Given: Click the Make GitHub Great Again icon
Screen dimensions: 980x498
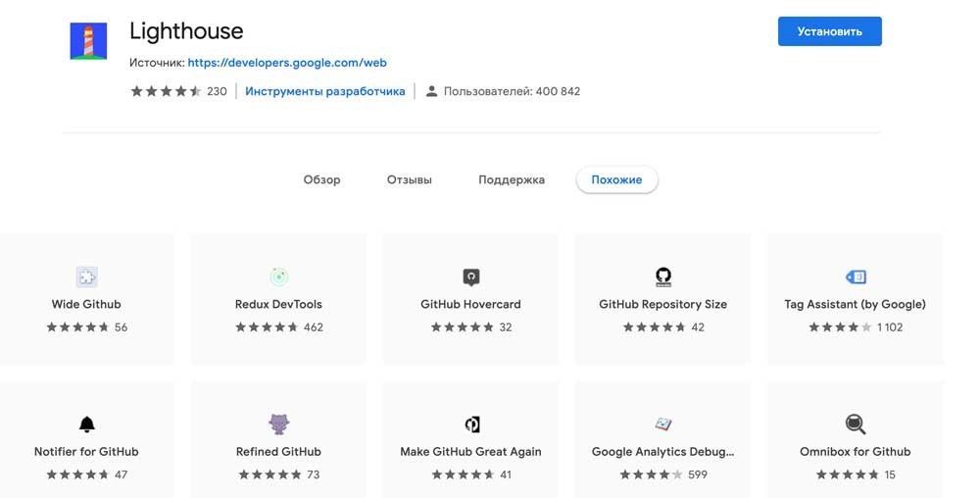Looking at the screenshot, I should 470,424.
